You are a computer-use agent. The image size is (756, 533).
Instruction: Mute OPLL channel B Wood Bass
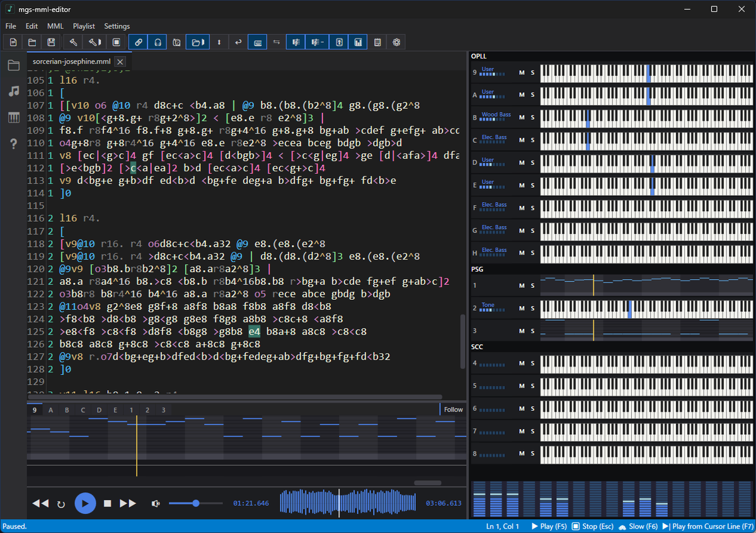click(522, 118)
